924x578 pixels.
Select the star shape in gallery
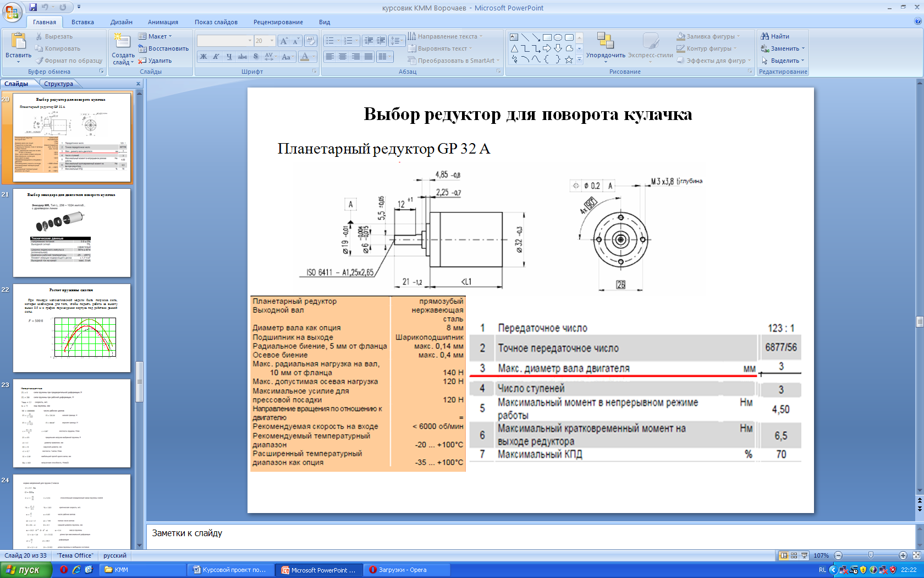click(569, 59)
